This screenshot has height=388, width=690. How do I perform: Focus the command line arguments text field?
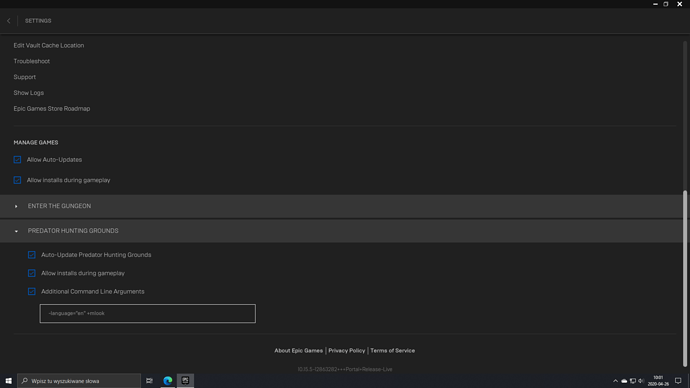click(x=147, y=314)
